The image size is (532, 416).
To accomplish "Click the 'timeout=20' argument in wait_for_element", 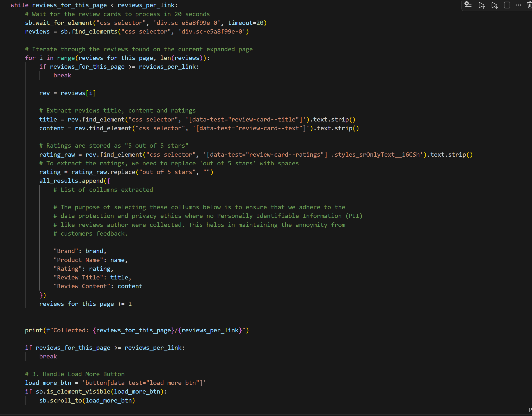I will click(245, 23).
